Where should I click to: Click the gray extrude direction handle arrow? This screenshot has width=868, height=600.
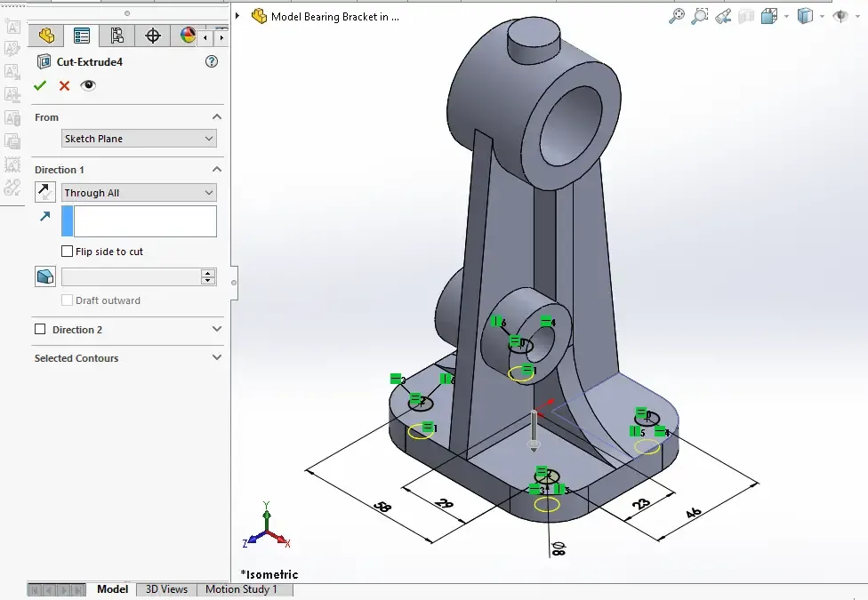(534, 430)
